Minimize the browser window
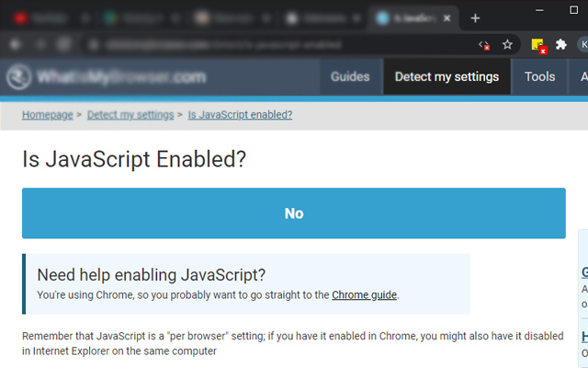 [539, 10]
